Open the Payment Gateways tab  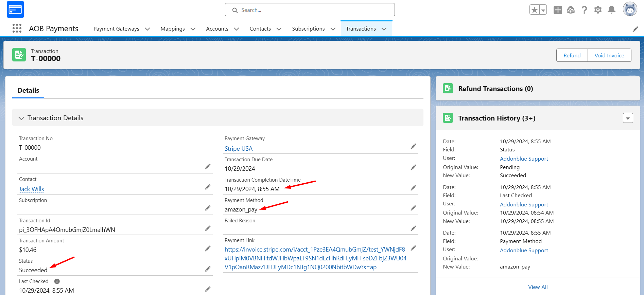tap(116, 29)
